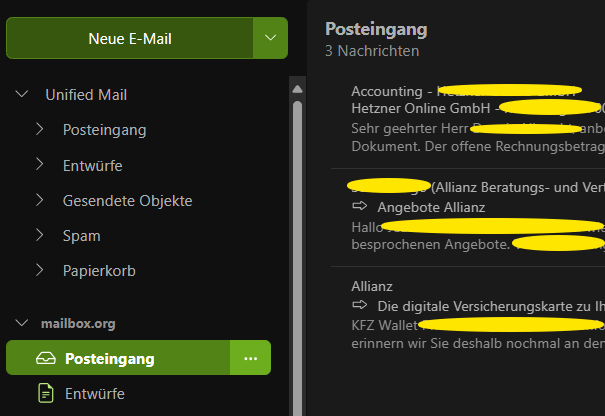This screenshot has width=605, height=416.
Task: Expand the Gesendete Objekte folder chevron
Action: click(x=39, y=200)
